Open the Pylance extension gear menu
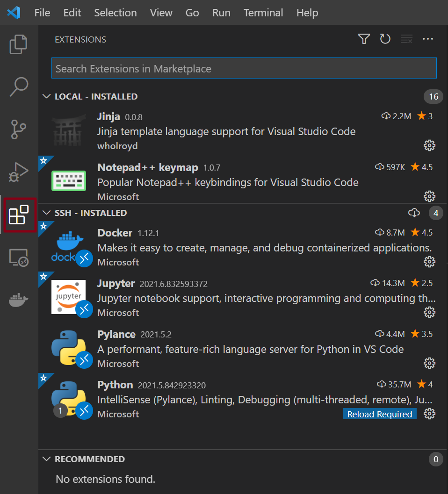The height and width of the screenshot is (494, 448). pyautogui.click(x=429, y=363)
